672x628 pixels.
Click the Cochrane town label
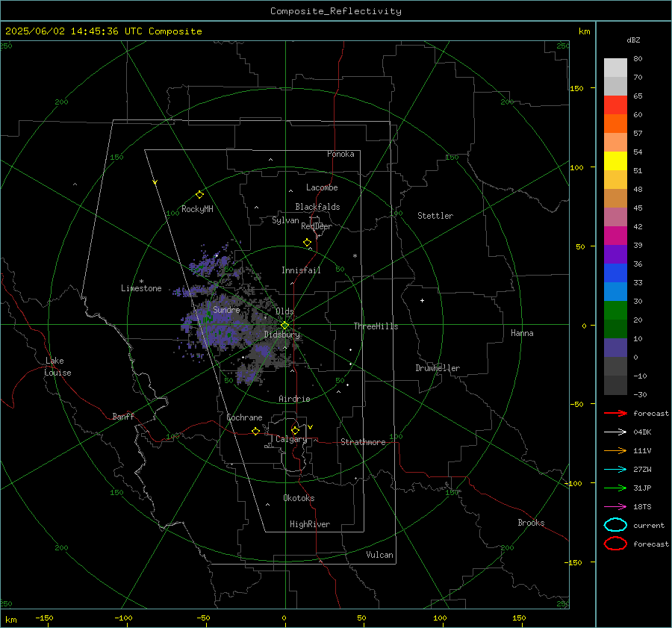pyautogui.click(x=244, y=417)
